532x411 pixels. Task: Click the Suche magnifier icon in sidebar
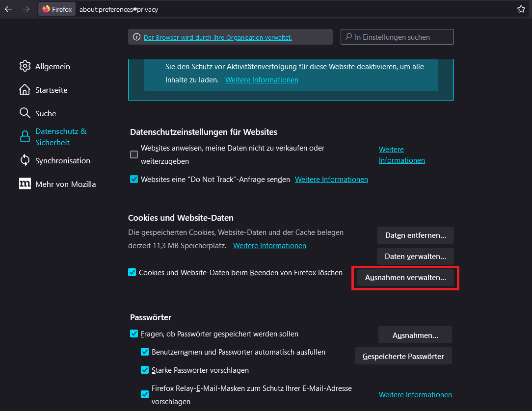pyautogui.click(x=25, y=113)
